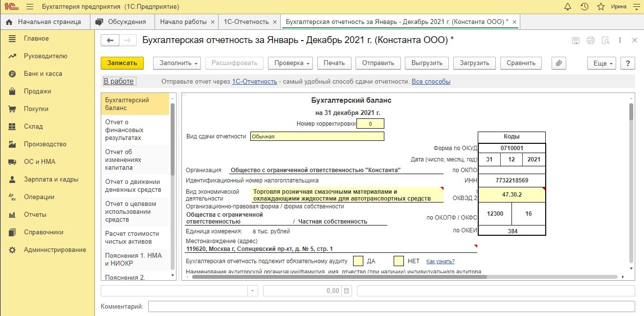Screen dimensions: 644x316
Task: Click the Покупки basket icon
Action: 13,109
